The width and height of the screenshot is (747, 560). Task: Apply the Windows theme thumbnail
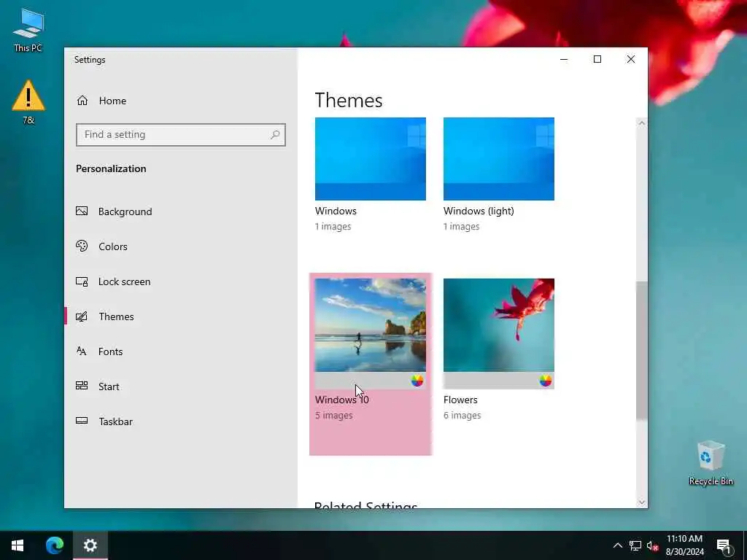(x=370, y=158)
